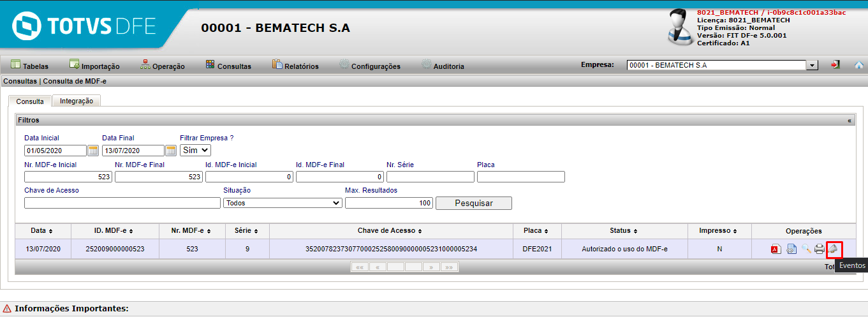Open the Tabelas menu
Screen dimensions: 868x326
(30, 66)
